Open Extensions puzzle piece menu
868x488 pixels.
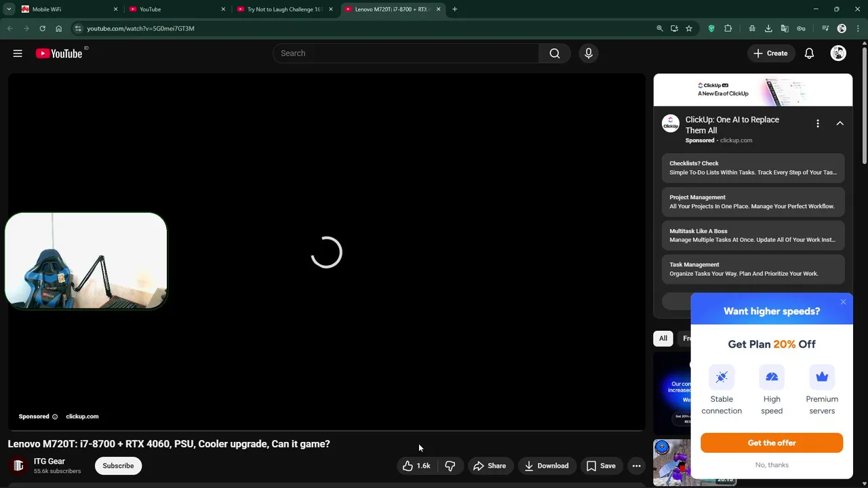(728, 28)
